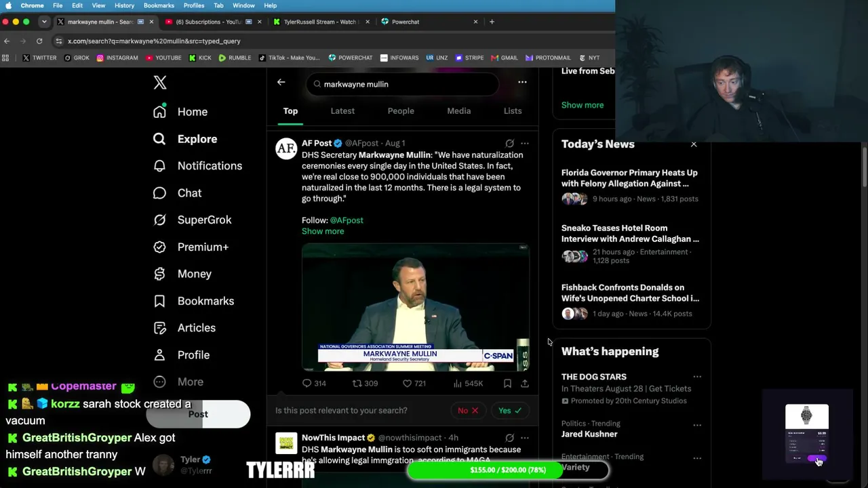Bookmark the AF Post tweet
Screen dimensions: 868x488
[507, 384]
